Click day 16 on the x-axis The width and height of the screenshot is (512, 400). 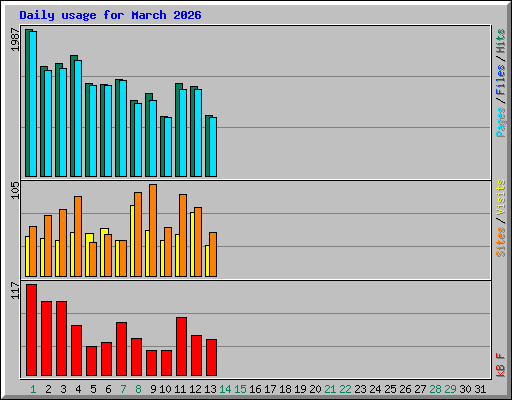[x=255, y=389]
